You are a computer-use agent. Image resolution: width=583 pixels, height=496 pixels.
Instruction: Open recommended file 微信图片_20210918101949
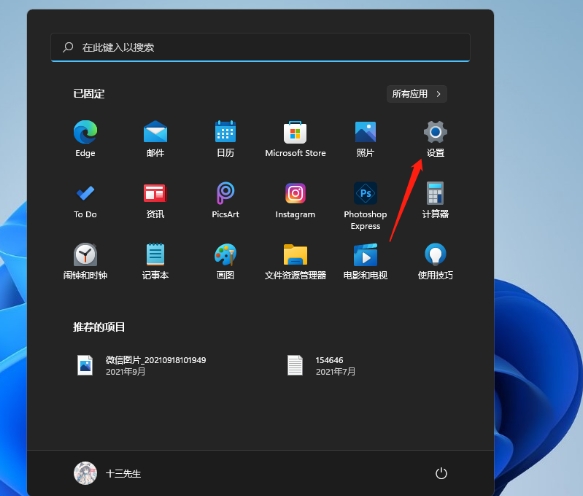[141, 365]
